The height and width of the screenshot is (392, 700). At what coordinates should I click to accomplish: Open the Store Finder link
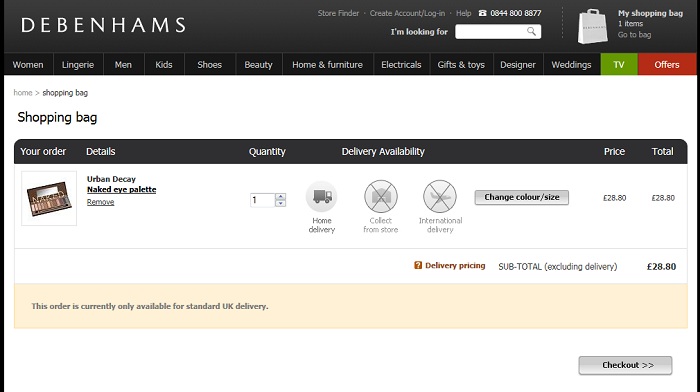338,13
